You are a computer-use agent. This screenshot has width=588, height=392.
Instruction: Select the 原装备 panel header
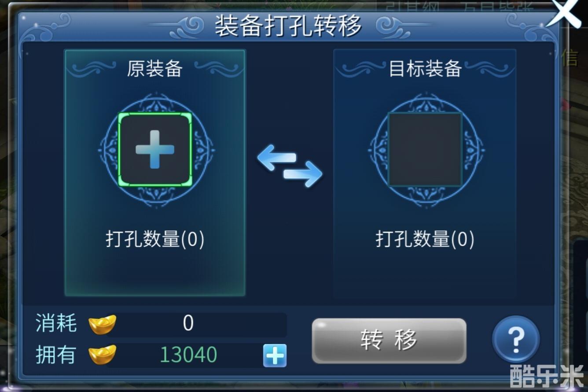[x=155, y=69]
